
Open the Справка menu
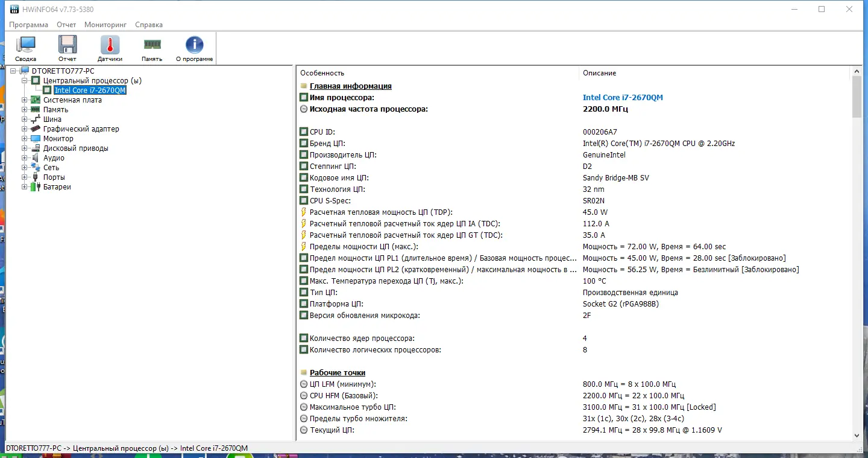click(149, 25)
